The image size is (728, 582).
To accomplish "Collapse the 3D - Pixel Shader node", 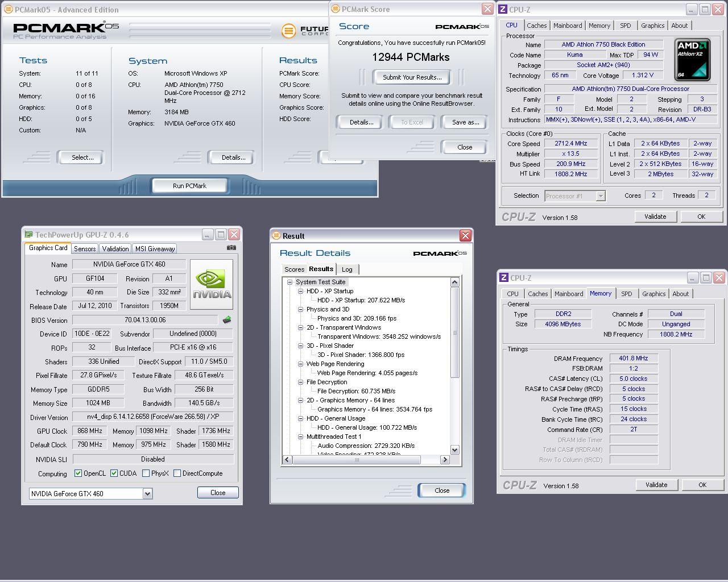I will pyautogui.click(x=300, y=346).
